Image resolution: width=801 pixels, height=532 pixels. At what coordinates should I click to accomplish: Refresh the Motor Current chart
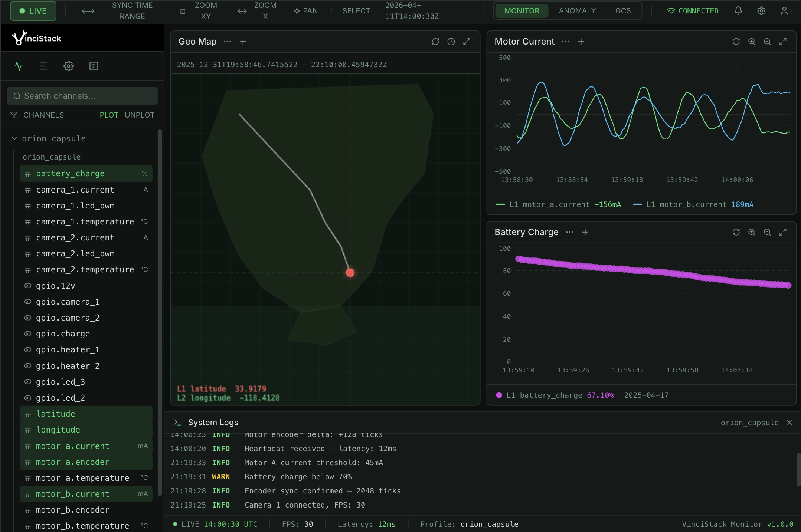click(x=736, y=42)
